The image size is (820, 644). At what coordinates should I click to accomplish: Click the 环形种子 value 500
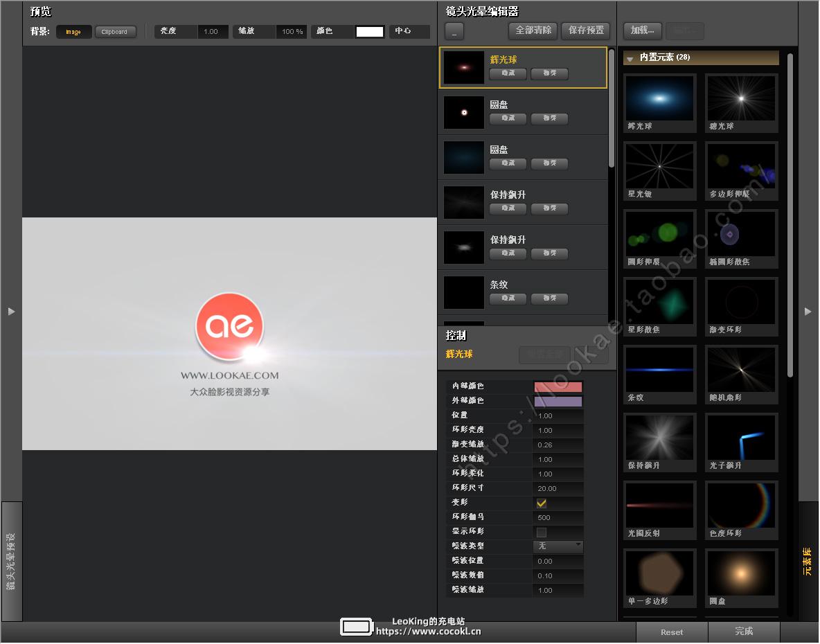tap(558, 518)
